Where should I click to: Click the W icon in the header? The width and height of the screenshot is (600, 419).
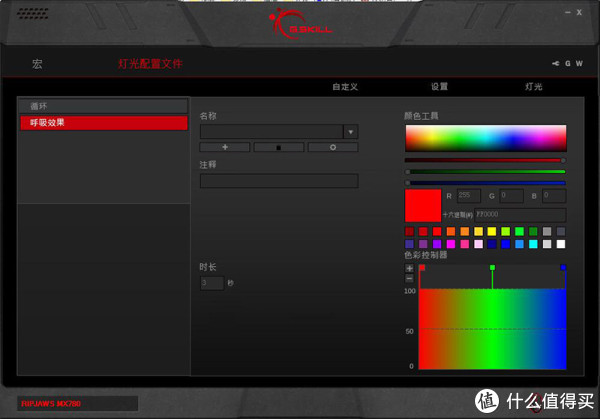[x=579, y=64]
